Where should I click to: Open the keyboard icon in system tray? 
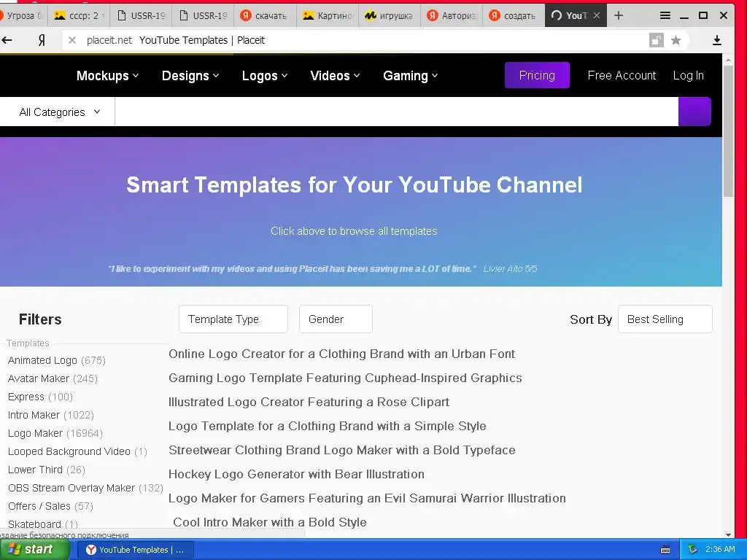click(x=665, y=550)
